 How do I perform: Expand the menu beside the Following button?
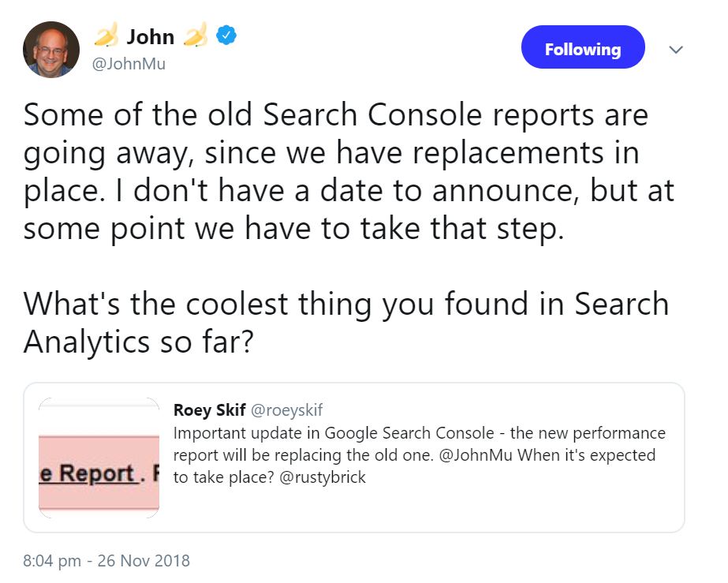pos(676,49)
